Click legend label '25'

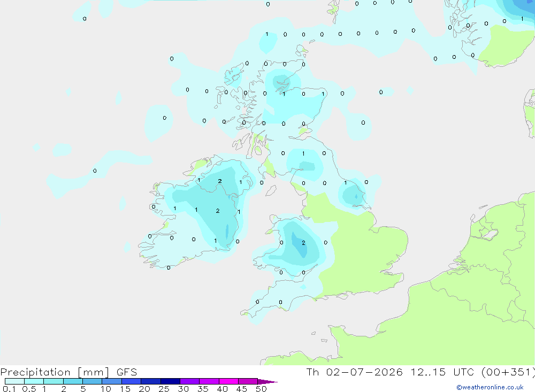coord(164,389)
